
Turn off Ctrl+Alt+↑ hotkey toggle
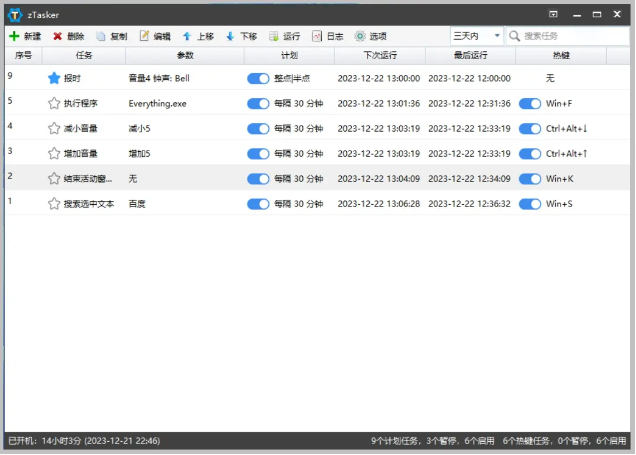click(530, 154)
